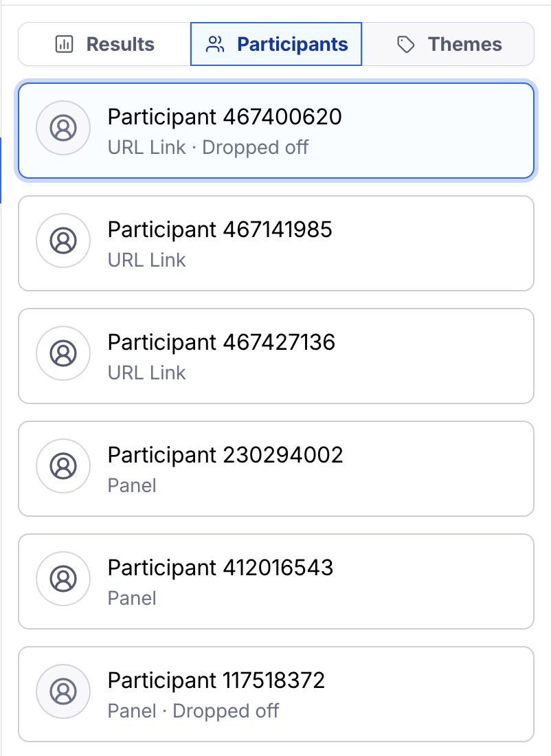
Task: Click "Panel · Dropped off" subtitle text
Action: pos(193,711)
